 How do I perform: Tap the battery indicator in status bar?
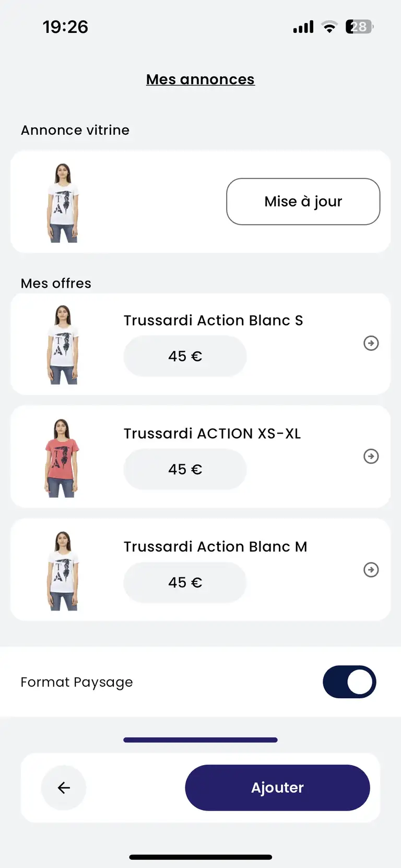click(359, 27)
